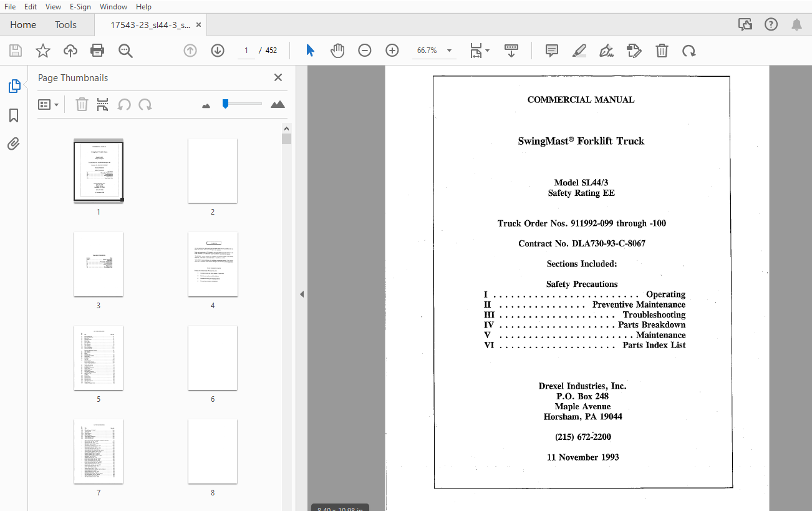The image size is (812, 511).
Task: Open the View menu
Action: coord(54,6)
